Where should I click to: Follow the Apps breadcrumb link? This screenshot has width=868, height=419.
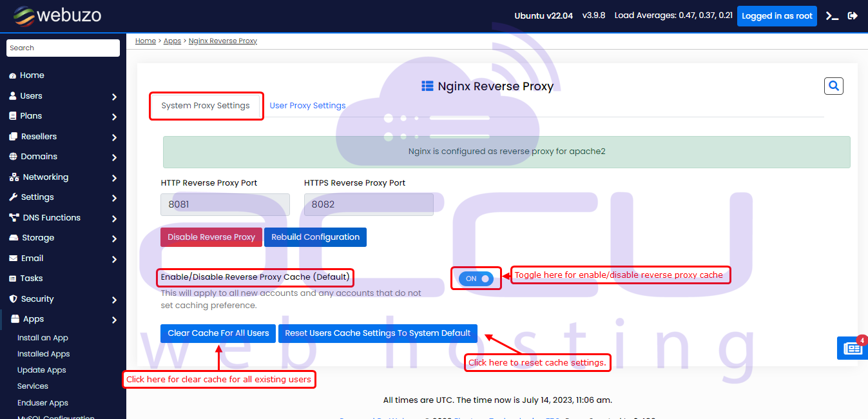pyautogui.click(x=172, y=41)
